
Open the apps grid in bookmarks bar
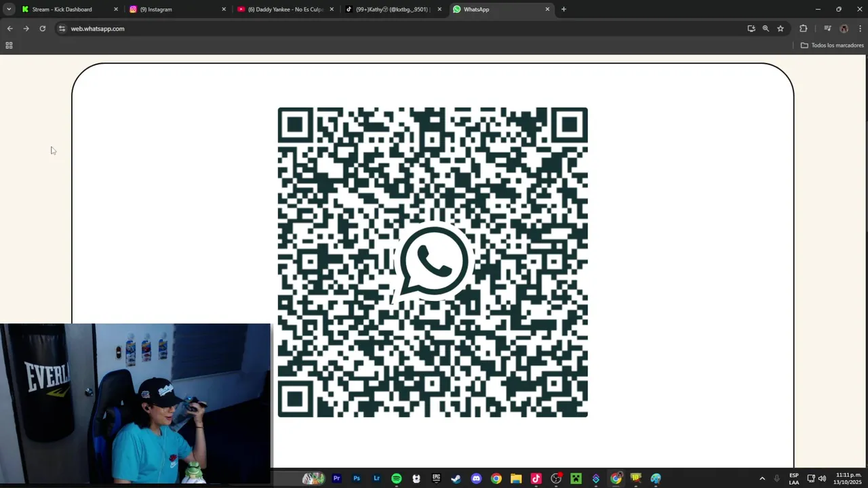coord(9,45)
